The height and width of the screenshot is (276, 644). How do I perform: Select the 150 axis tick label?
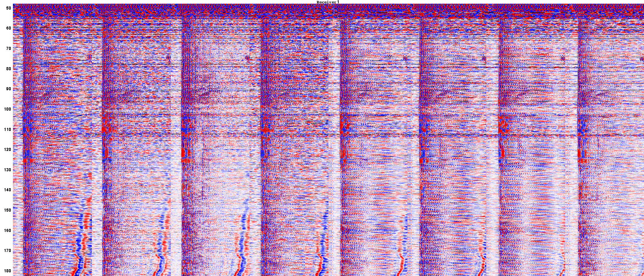(x=7, y=210)
